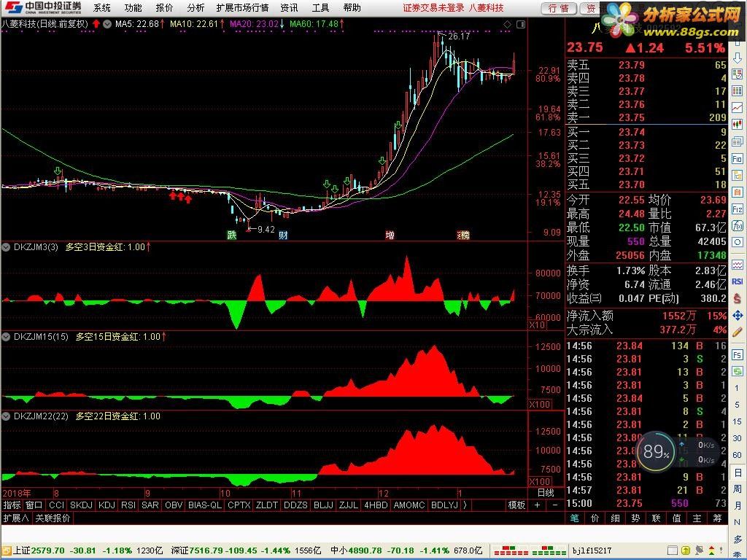Click the minus zoom-out button
The width and height of the screenshot is (747, 560).
[554, 505]
